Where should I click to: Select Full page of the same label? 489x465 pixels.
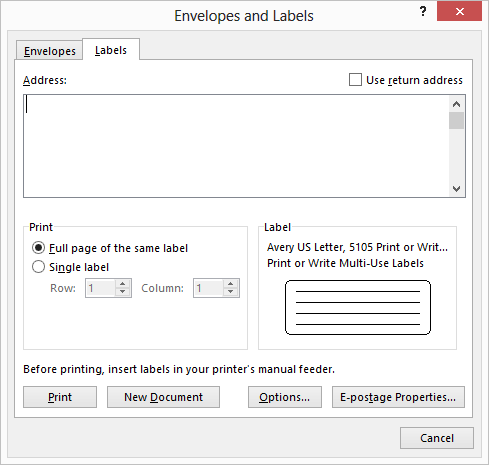(38, 248)
